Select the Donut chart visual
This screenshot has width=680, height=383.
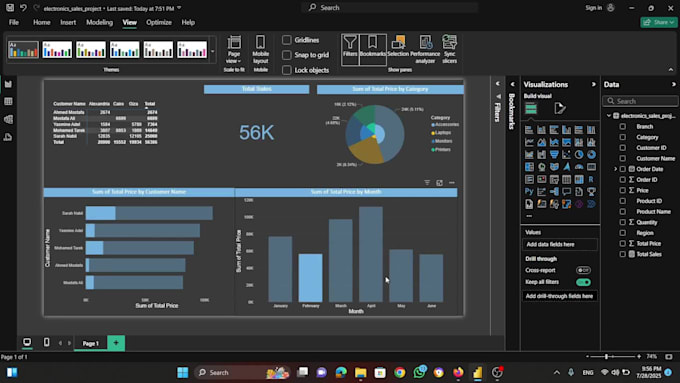pyautogui.click(x=591, y=154)
